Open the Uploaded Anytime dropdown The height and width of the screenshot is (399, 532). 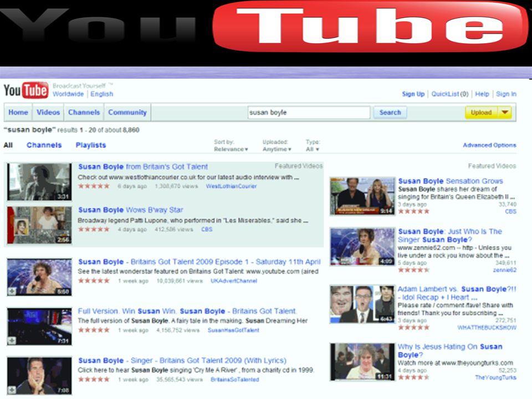pos(277,149)
